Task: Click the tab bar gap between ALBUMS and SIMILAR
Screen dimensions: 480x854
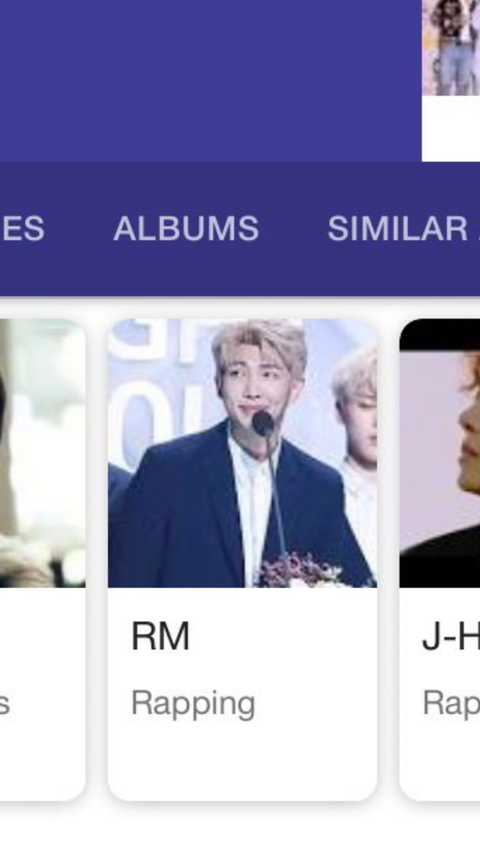Action: (293, 228)
